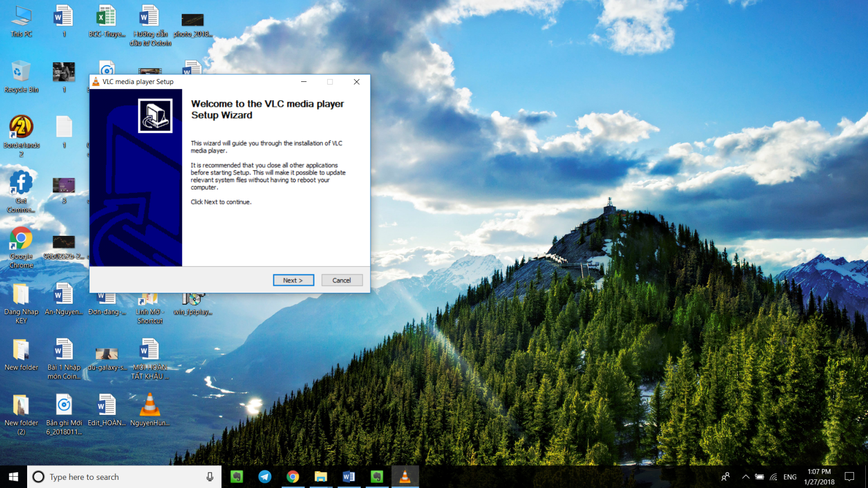Image resolution: width=868 pixels, height=488 pixels.
Task: Select the Google Chrome desktop shortcut
Action: tap(21, 243)
